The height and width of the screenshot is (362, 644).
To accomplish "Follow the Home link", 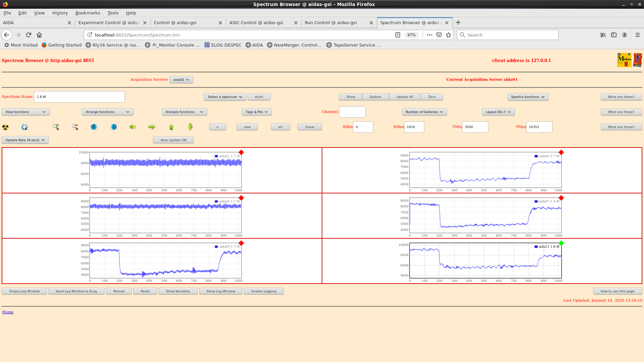I will (x=8, y=312).
